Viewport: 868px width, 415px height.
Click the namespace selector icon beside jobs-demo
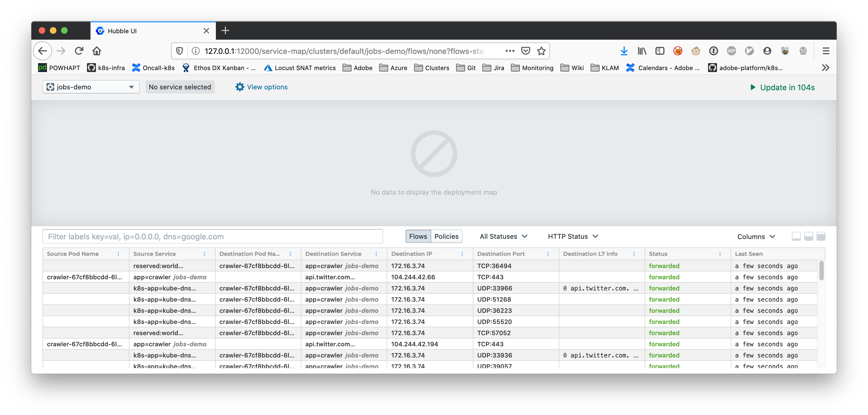click(51, 87)
